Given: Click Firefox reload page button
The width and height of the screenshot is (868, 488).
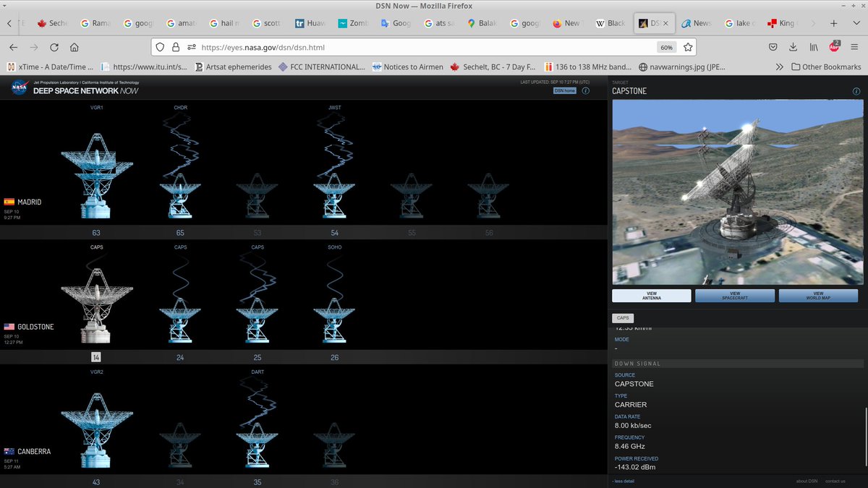Looking at the screenshot, I should tap(54, 47).
